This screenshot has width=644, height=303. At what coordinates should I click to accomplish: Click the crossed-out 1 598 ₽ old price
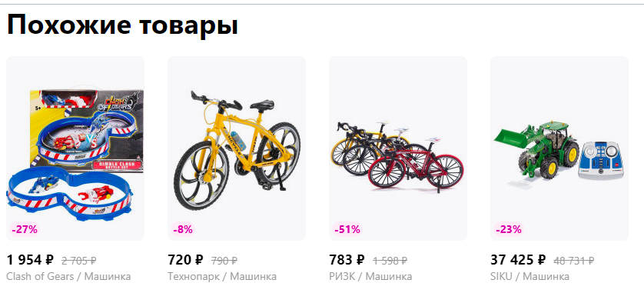click(x=390, y=261)
